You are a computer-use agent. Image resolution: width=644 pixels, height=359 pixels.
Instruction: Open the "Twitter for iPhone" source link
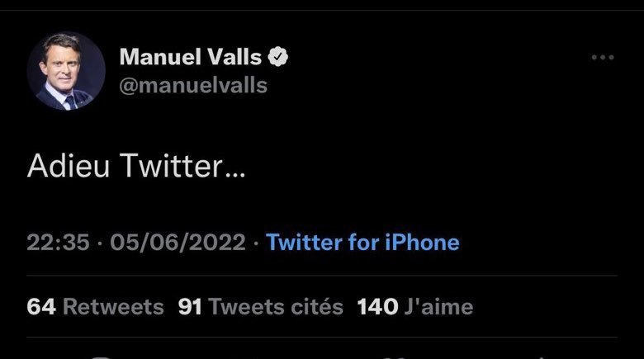363,243
